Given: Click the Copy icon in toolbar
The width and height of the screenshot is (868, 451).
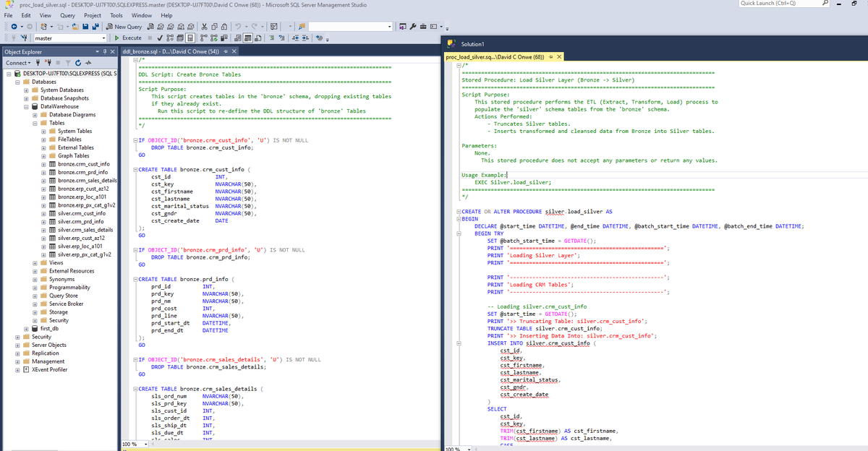Looking at the screenshot, I should pyautogui.click(x=214, y=27).
